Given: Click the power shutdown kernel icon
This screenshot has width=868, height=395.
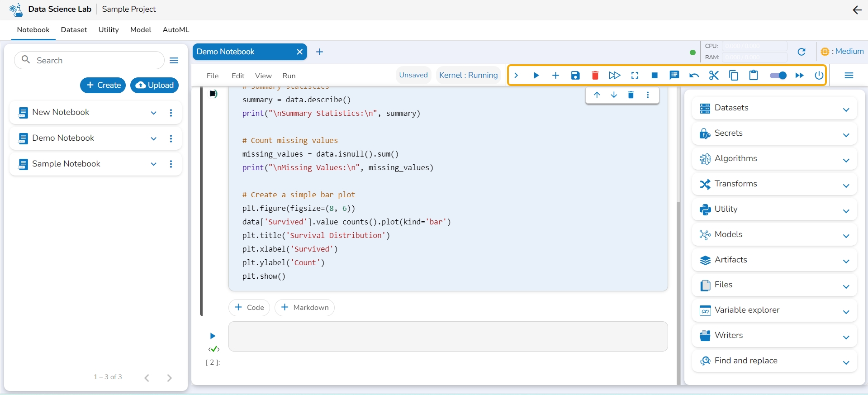Looking at the screenshot, I should pyautogui.click(x=819, y=76).
